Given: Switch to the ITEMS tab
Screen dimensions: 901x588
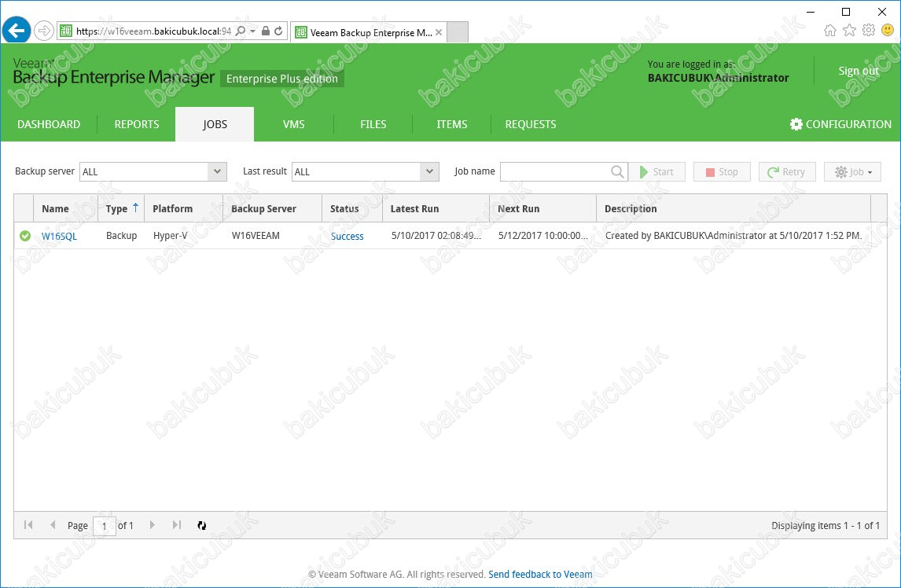Looking at the screenshot, I should click(x=451, y=124).
